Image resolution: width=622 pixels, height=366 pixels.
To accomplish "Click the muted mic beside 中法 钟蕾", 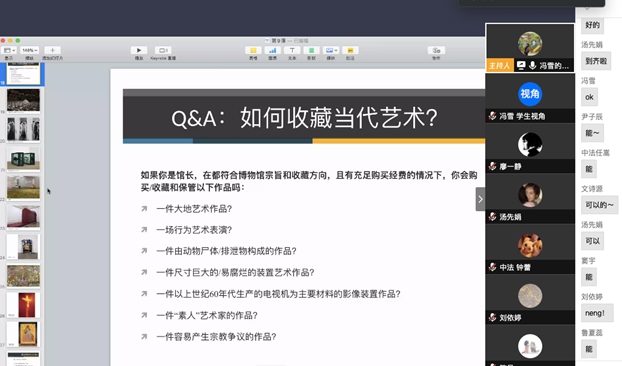I will 492,267.
